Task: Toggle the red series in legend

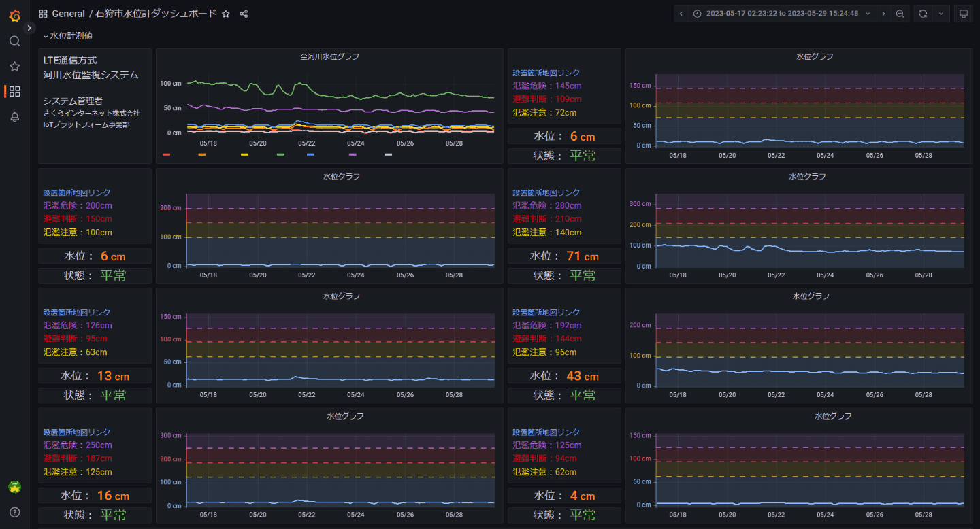Action: (x=166, y=155)
